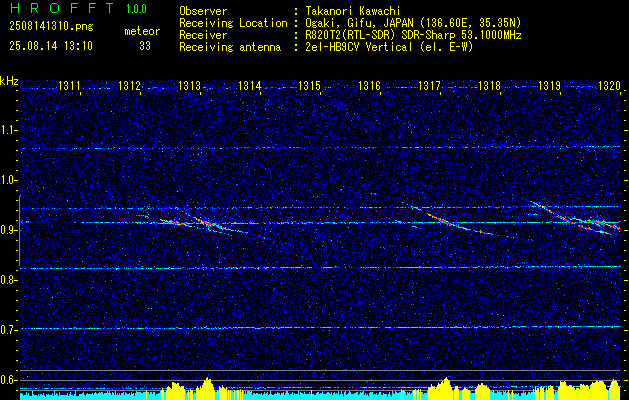This screenshot has height=400, width=629.
Task: Click time marker 1312
Action: (130, 85)
